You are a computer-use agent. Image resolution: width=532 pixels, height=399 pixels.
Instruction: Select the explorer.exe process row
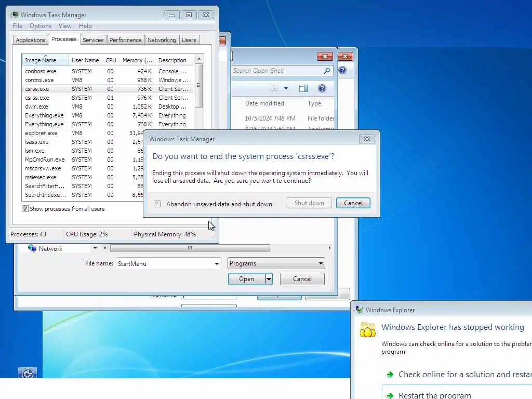(x=83, y=133)
